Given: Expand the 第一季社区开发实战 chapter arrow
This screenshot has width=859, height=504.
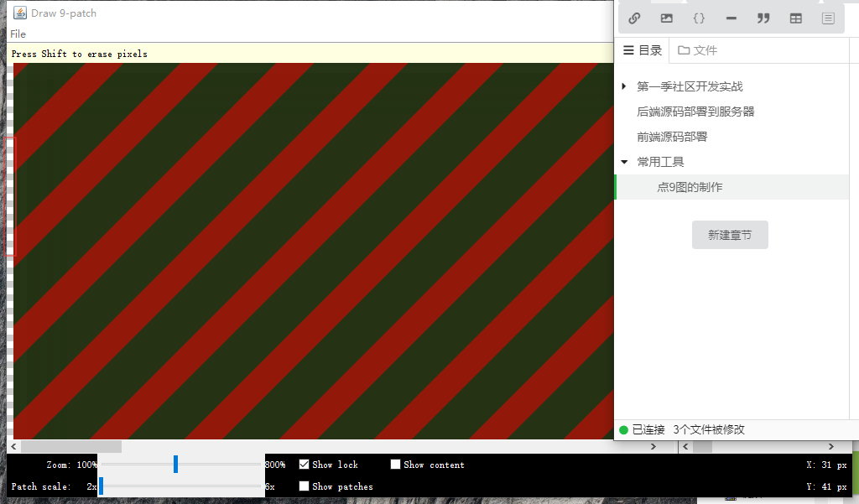Looking at the screenshot, I should point(623,86).
